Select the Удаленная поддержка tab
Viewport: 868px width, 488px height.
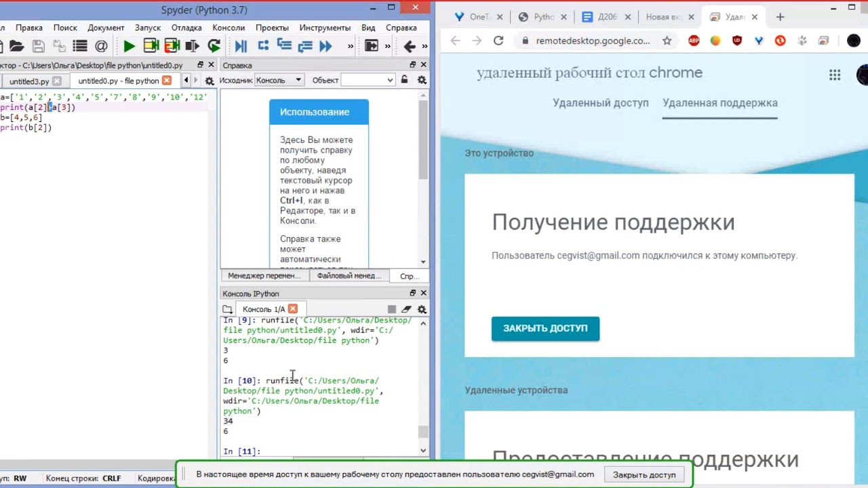coord(720,103)
